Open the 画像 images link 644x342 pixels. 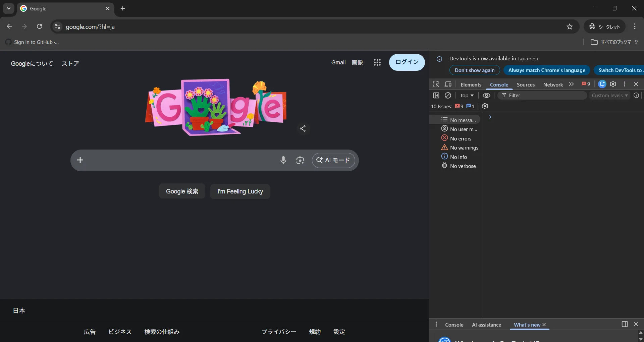357,62
